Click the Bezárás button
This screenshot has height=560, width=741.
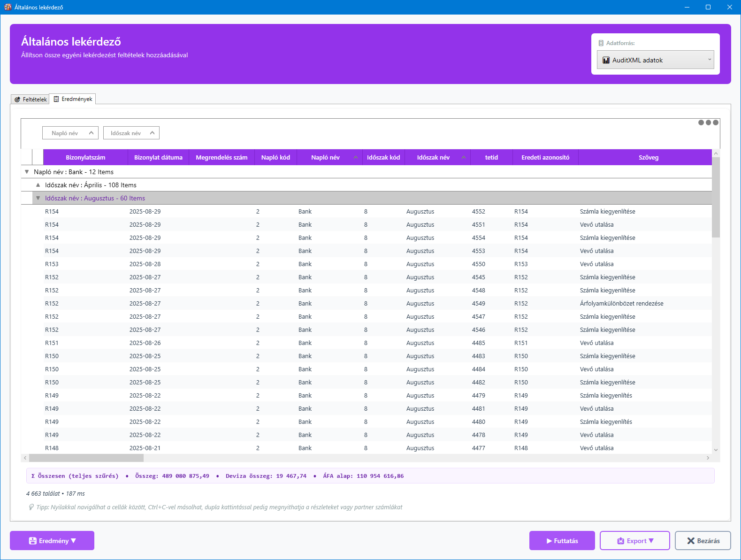tap(703, 541)
